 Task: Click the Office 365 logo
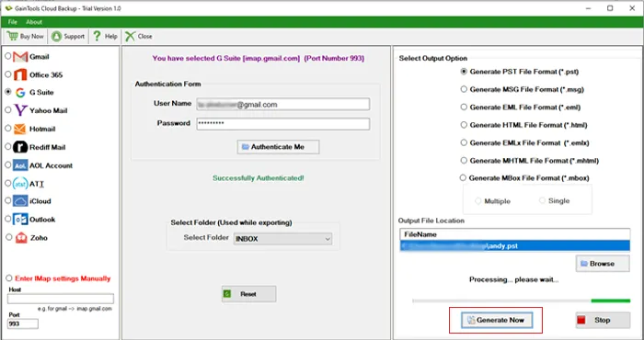[20, 74]
